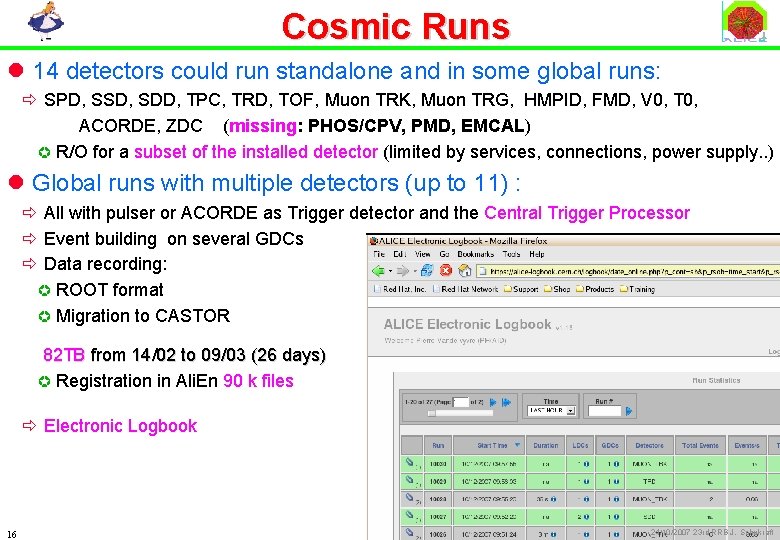Open the Go menu in Firefox
The image size is (780, 540).
(444, 254)
